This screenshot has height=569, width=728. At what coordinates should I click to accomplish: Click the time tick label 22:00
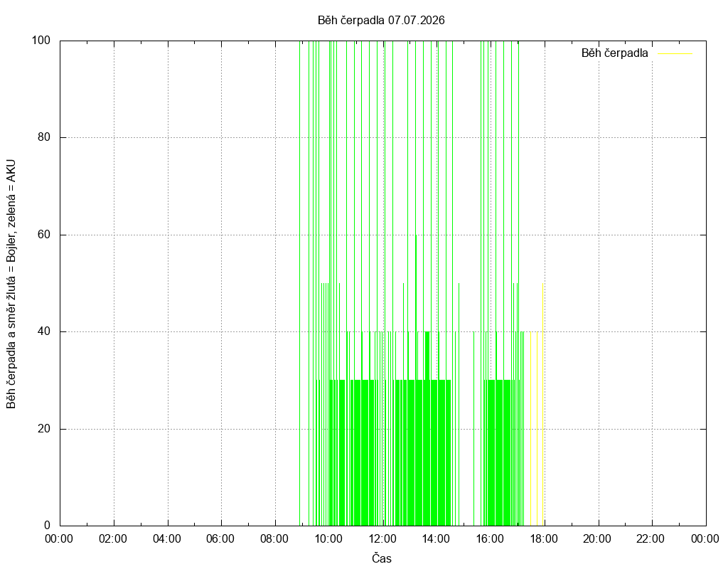click(651, 539)
